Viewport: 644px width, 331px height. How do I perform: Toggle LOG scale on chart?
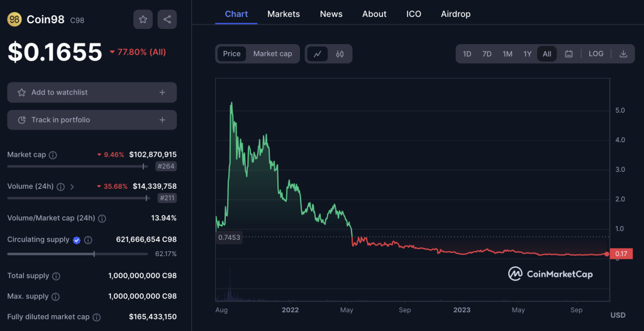click(x=596, y=54)
